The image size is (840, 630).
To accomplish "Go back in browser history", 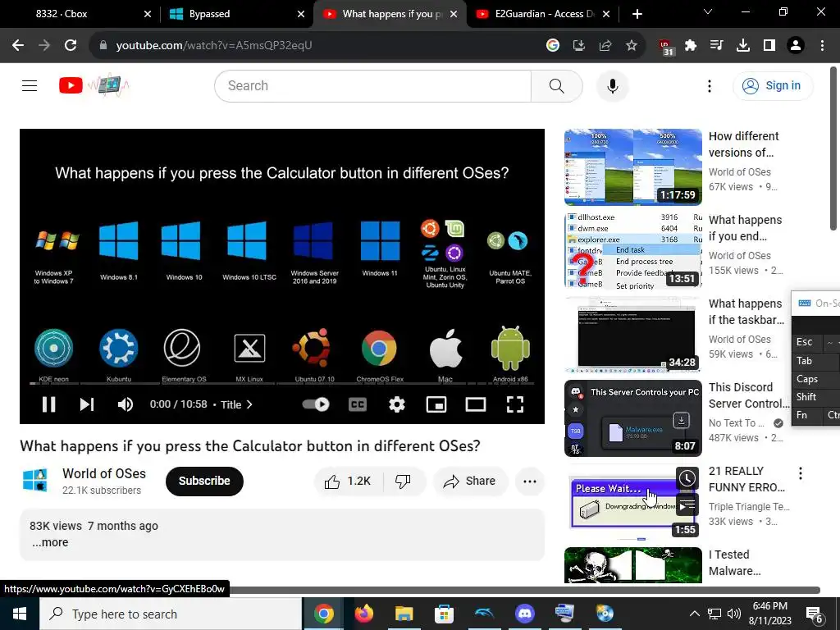I will coord(18,46).
